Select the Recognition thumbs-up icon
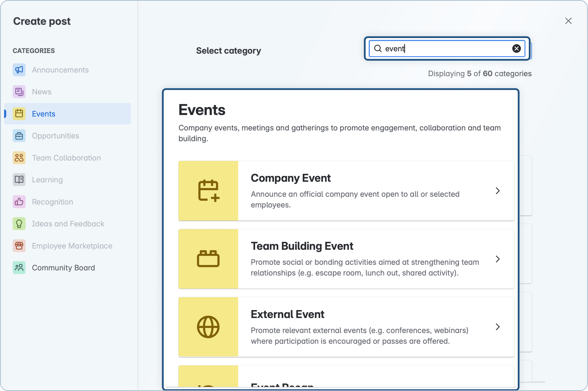 [x=19, y=202]
